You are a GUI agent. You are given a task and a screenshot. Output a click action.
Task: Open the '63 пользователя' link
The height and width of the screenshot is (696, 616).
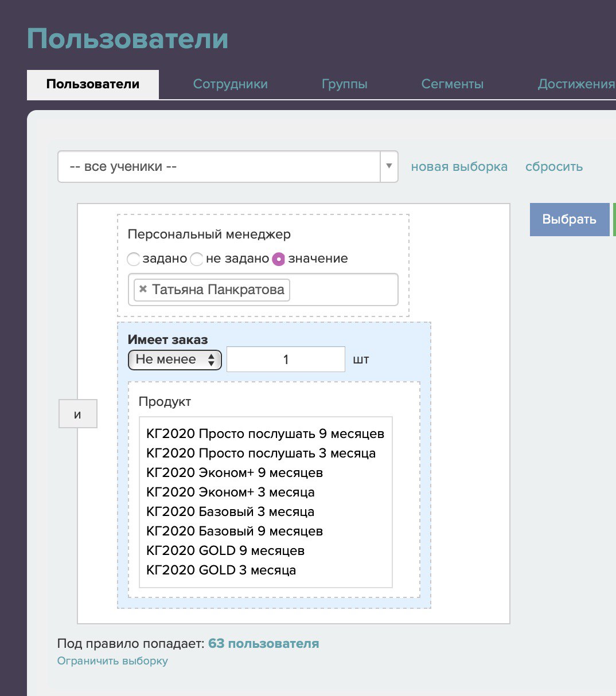coord(263,644)
